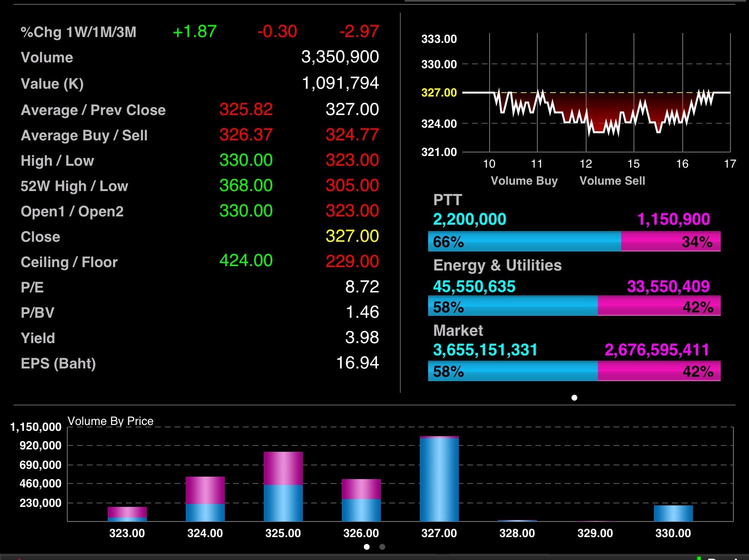Image resolution: width=749 pixels, height=560 pixels.
Task: Tap Energy & Utilities blue 58% buy bar
Action: (x=512, y=307)
